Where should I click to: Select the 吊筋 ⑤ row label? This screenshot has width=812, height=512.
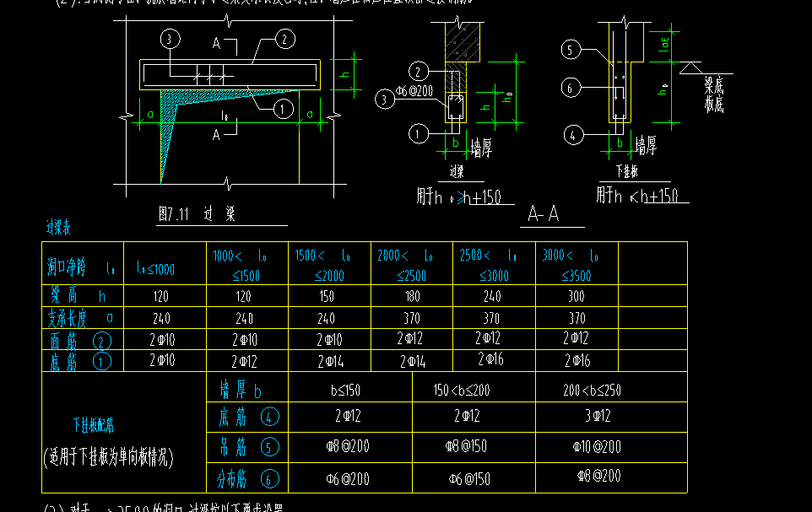[248, 447]
